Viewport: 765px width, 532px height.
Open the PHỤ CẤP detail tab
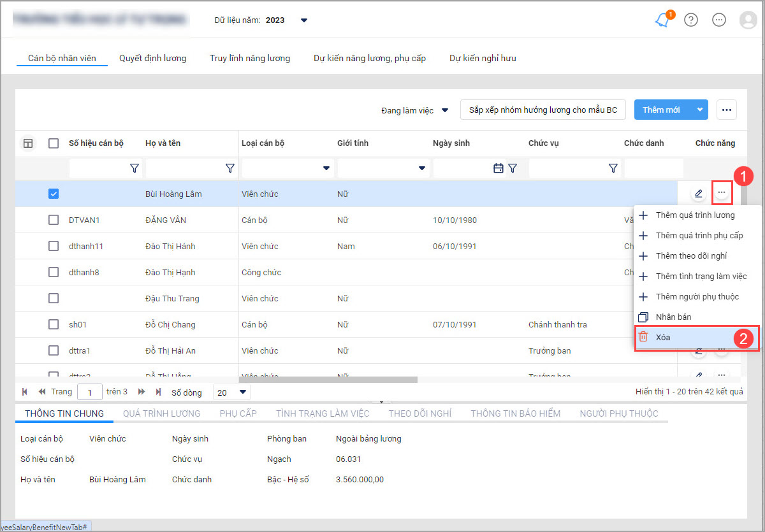coord(238,413)
